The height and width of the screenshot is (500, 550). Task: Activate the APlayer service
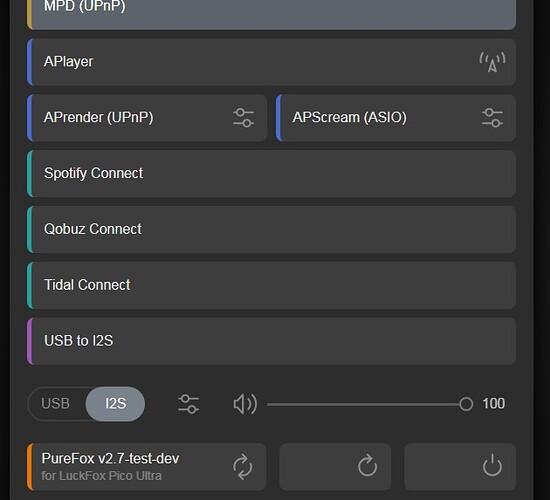pyautogui.click(x=271, y=62)
